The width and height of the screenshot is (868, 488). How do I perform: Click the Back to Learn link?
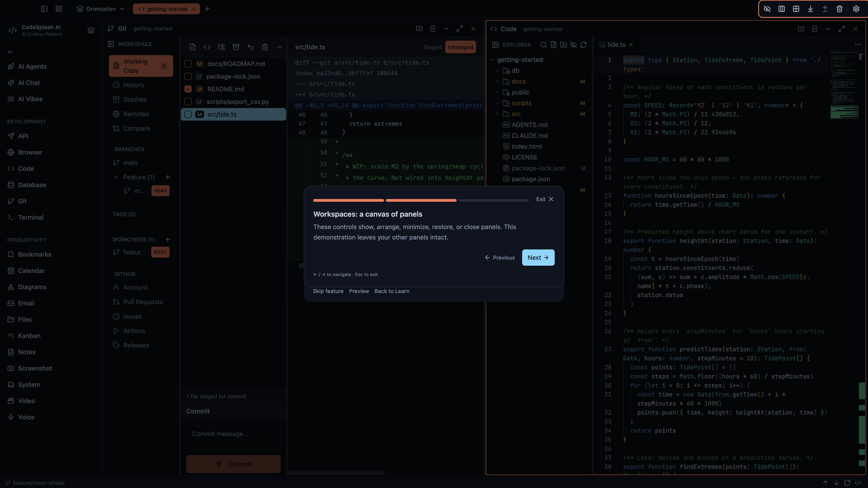(392, 291)
